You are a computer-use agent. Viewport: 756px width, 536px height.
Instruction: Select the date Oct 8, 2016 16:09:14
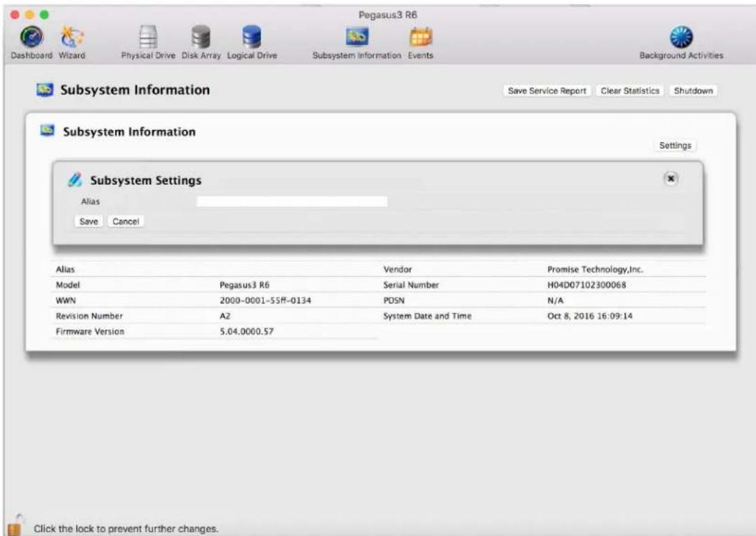click(590, 316)
